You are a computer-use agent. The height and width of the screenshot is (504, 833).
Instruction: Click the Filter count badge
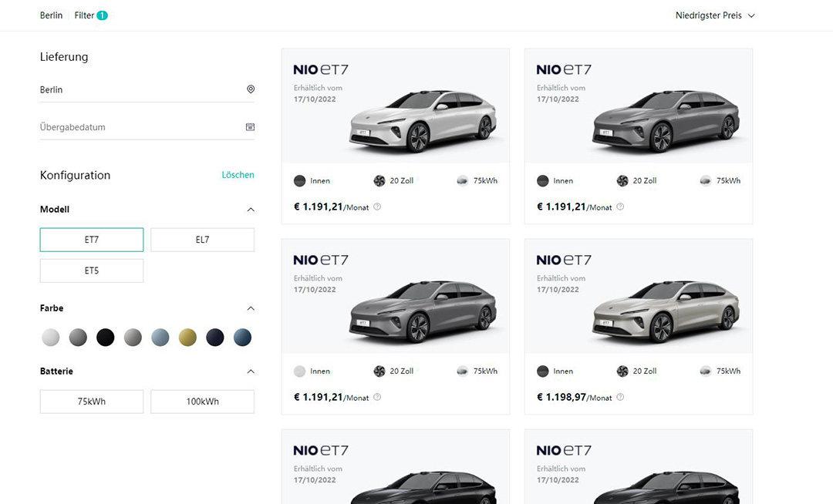(x=103, y=15)
